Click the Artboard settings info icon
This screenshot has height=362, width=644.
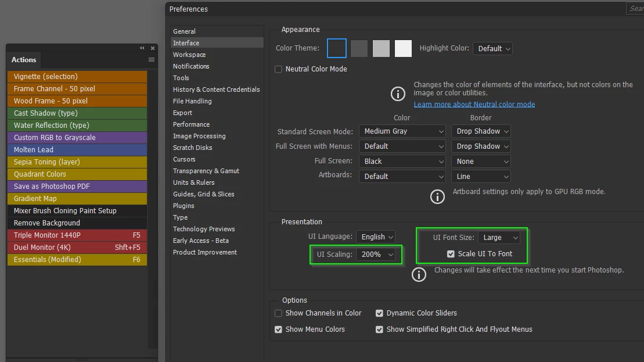tap(437, 197)
